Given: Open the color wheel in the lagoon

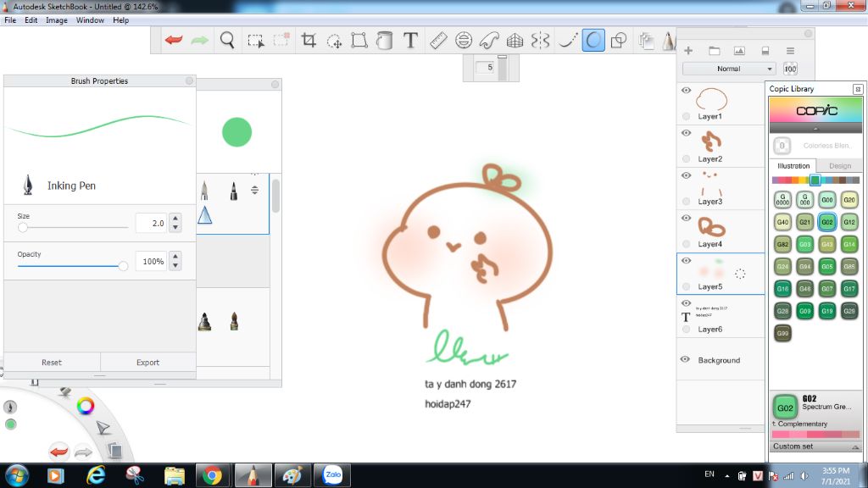Looking at the screenshot, I should (86, 406).
